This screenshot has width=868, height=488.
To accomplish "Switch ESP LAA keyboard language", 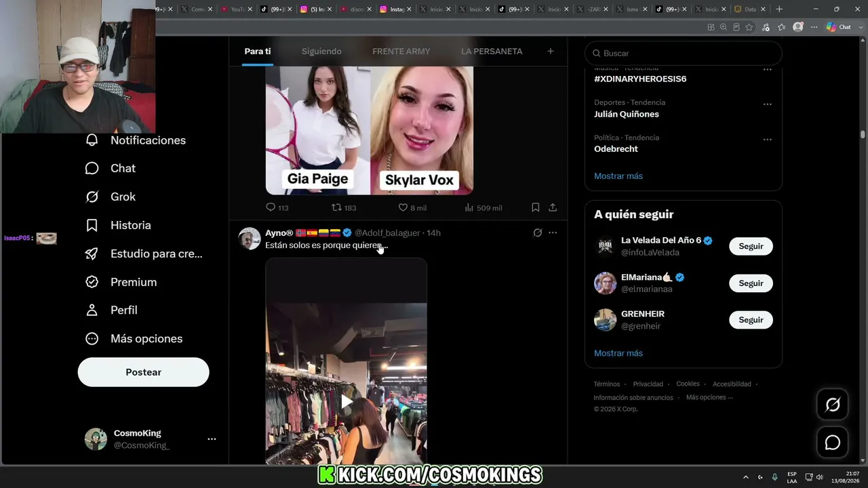I will [792, 477].
